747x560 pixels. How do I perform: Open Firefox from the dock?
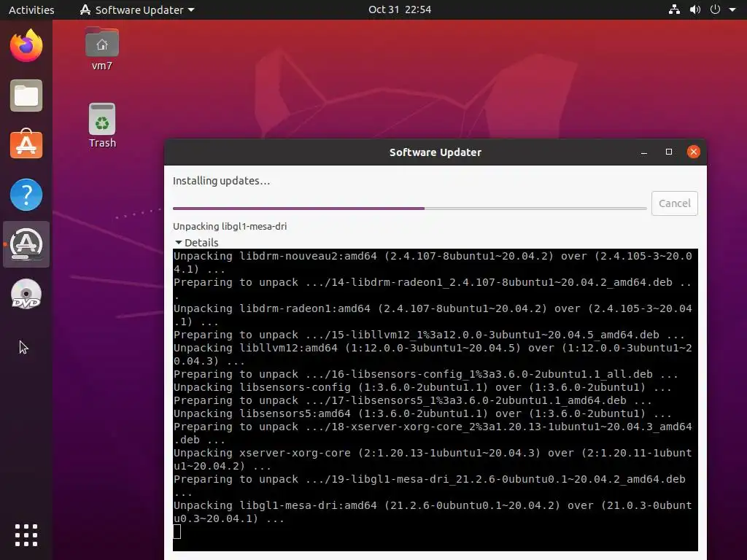[x=26, y=46]
